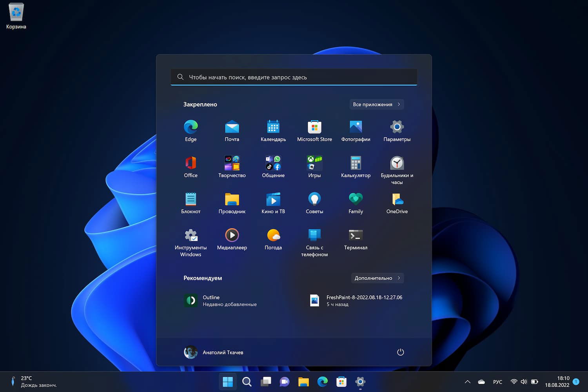The image size is (588, 392).
Task: Open the Медиаплеер app
Action: (232, 236)
